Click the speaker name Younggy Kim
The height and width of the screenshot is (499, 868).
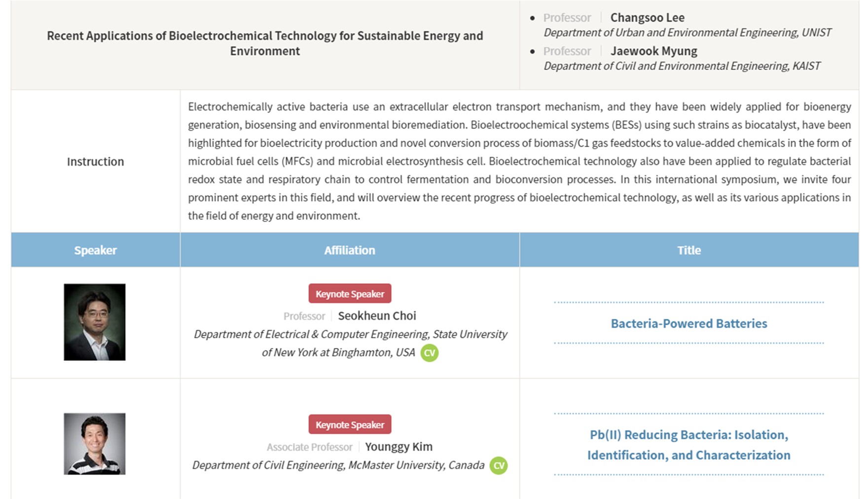point(398,447)
